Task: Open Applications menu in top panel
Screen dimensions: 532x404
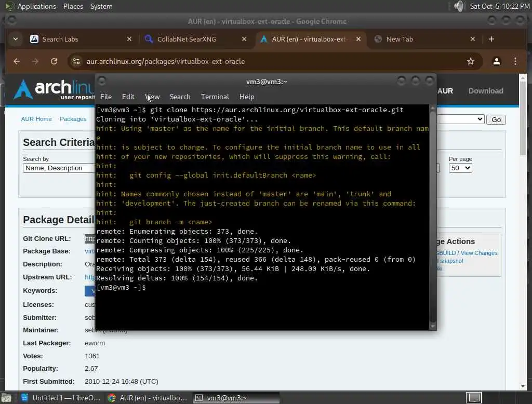Action: point(37,6)
